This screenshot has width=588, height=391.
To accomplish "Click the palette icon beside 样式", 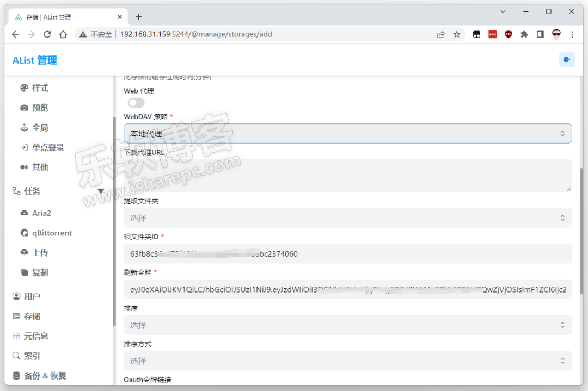I will coord(24,88).
